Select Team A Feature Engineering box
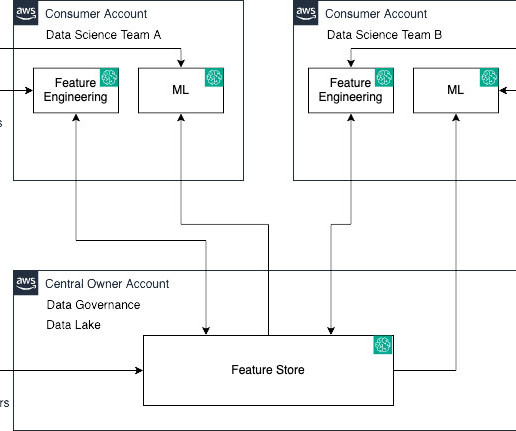The image size is (516, 431). (76, 90)
